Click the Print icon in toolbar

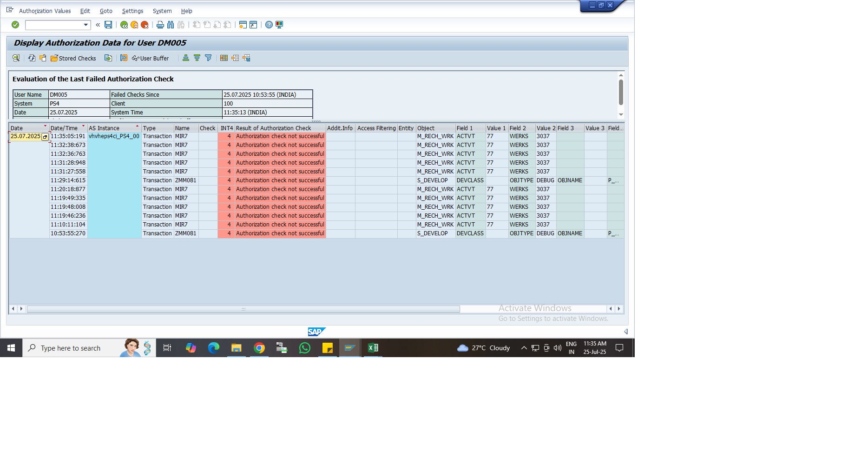click(x=160, y=25)
